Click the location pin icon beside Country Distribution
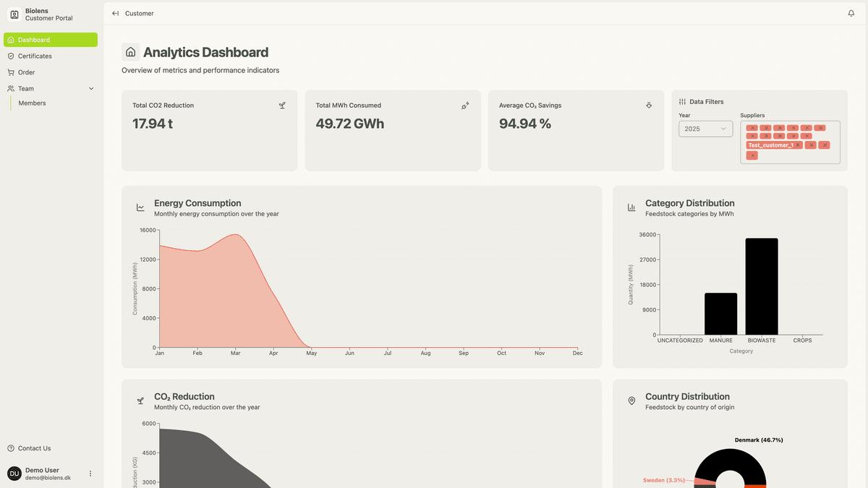868x488 pixels. tap(631, 401)
